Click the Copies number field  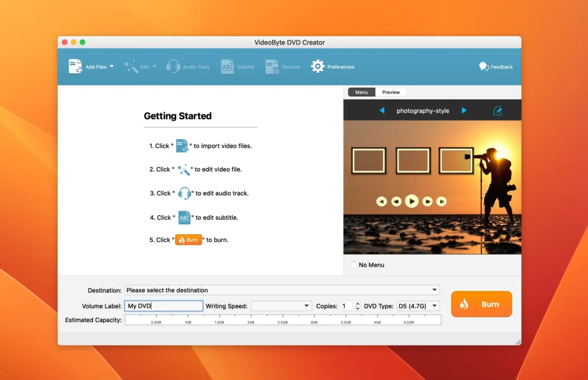(346, 306)
